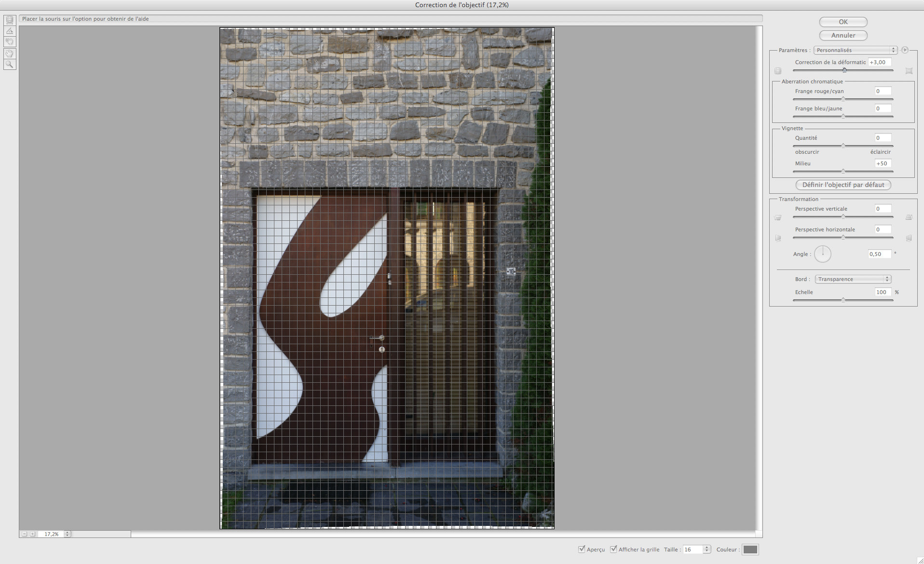924x564 pixels.
Task: Click the Perspective verticale value field
Action: coord(883,209)
